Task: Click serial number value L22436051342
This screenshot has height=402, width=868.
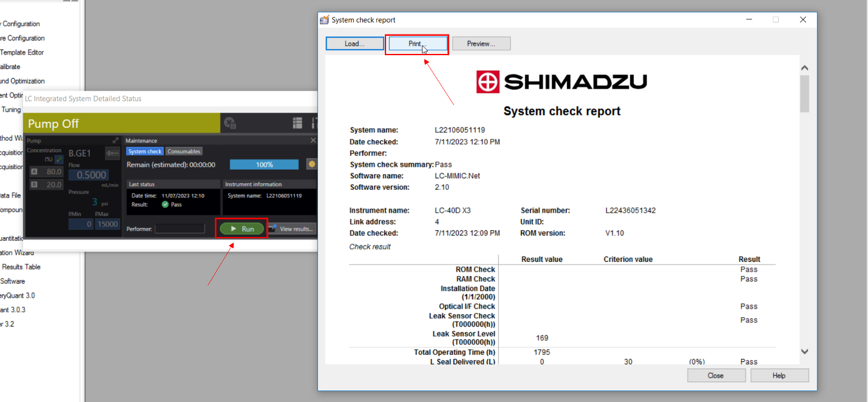Action: [630, 211]
